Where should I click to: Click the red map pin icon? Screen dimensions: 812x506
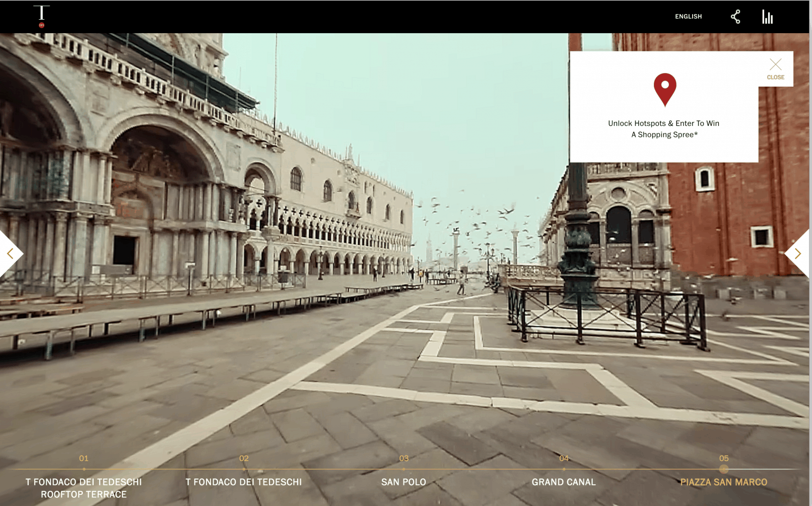click(664, 89)
